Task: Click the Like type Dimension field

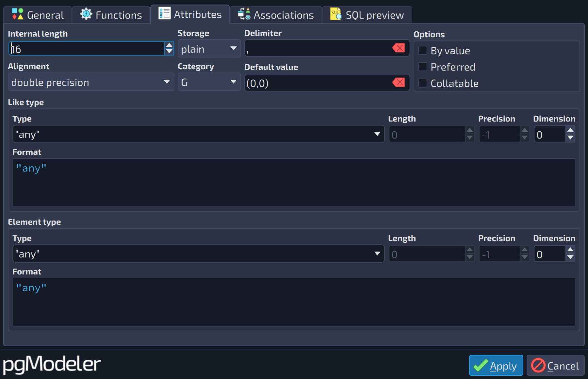Action: [550, 135]
